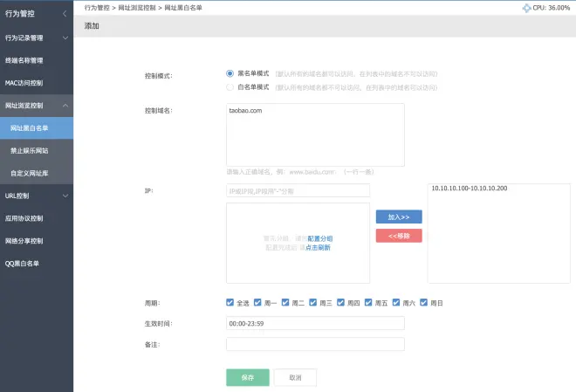Collapse the 行为管控 sidebar with the back arrow

coord(64,14)
